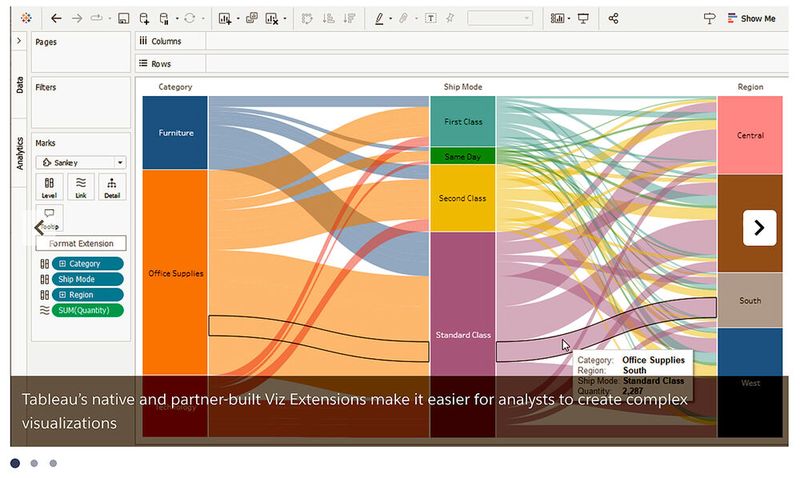Click the Save workbook icon
This screenshot has height=478, width=800.
(123, 19)
